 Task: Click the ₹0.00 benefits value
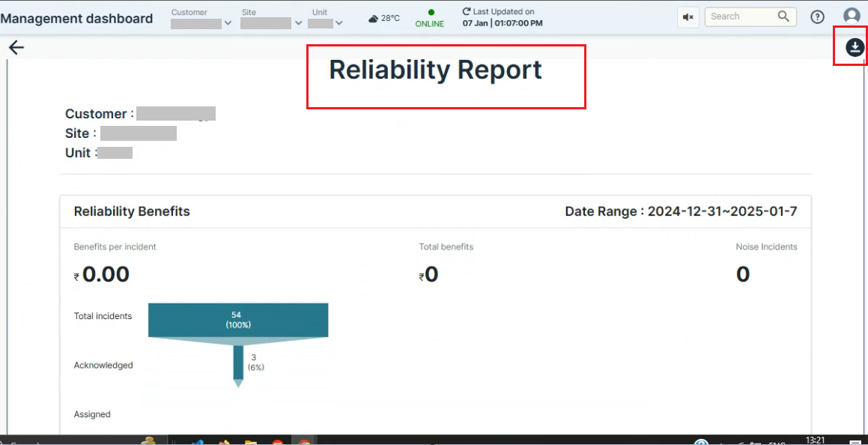pos(102,274)
